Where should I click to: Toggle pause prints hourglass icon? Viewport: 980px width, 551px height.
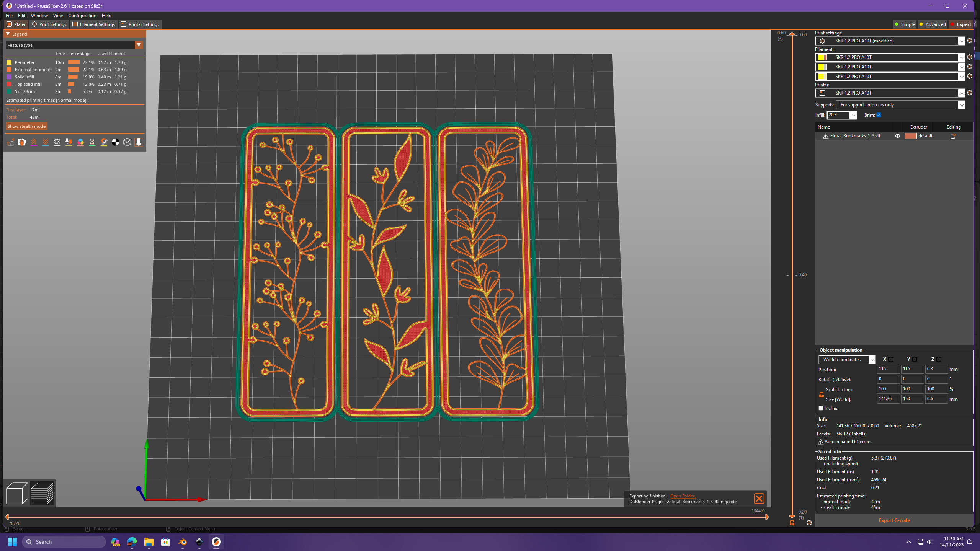pos(92,142)
